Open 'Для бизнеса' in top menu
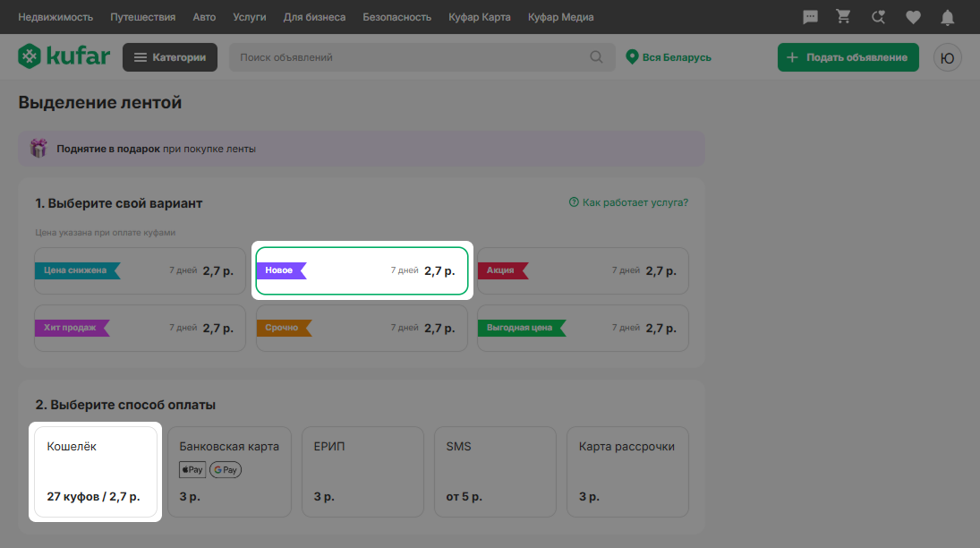The height and width of the screenshot is (548, 980). click(314, 17)
